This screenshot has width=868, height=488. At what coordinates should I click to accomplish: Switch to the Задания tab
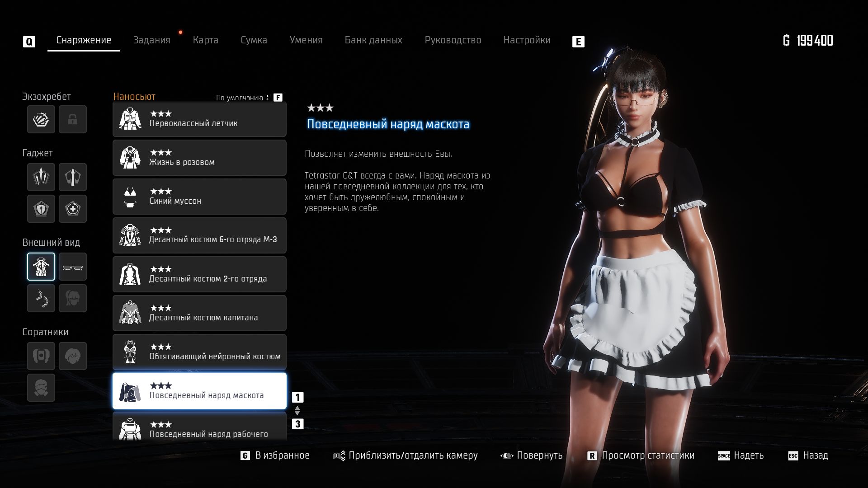tap(151, 40)
